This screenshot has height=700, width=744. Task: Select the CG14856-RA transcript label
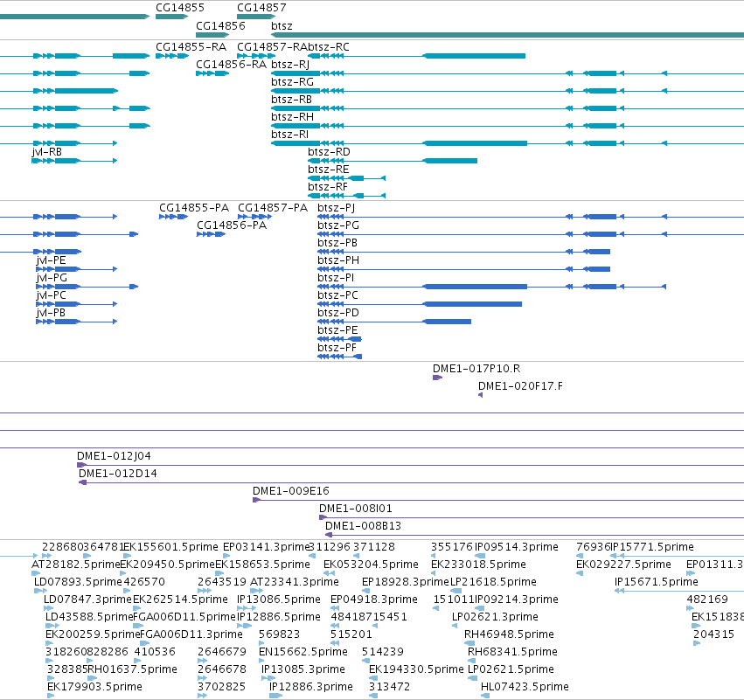(x=232, y=65)
